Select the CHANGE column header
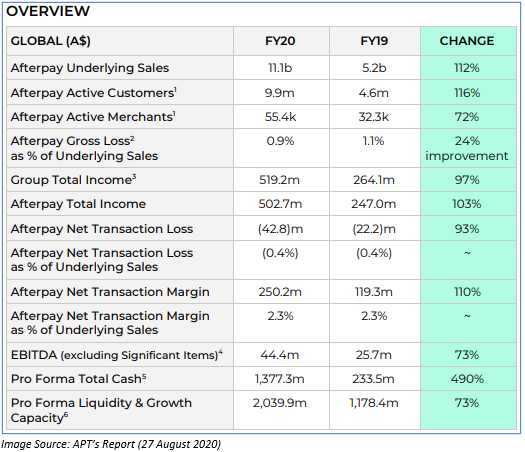This screenshot has width=525, height=452. pyautogui.click(x=467, y=41)
